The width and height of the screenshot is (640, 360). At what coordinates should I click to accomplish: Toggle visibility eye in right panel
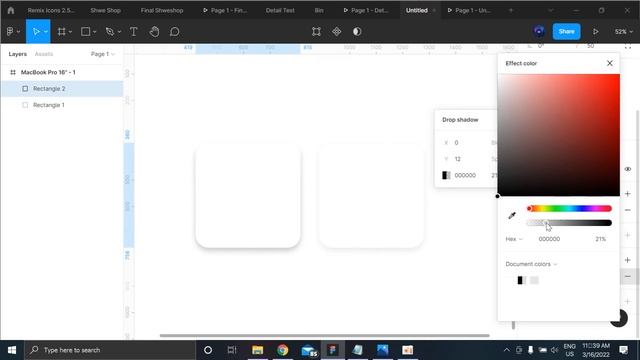coord(628,169)
